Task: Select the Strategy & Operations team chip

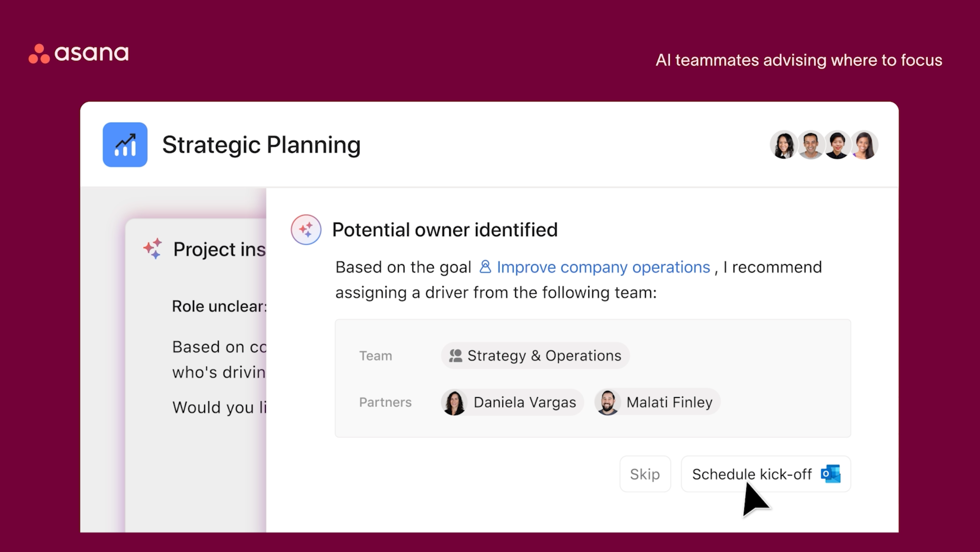Action: 535,356
